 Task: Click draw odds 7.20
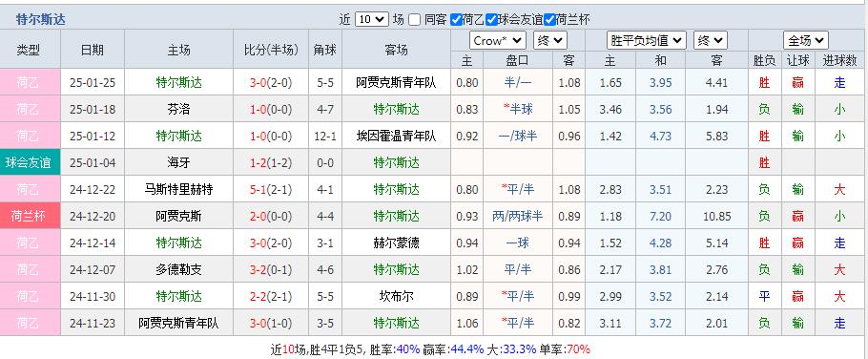click(660, 216)
